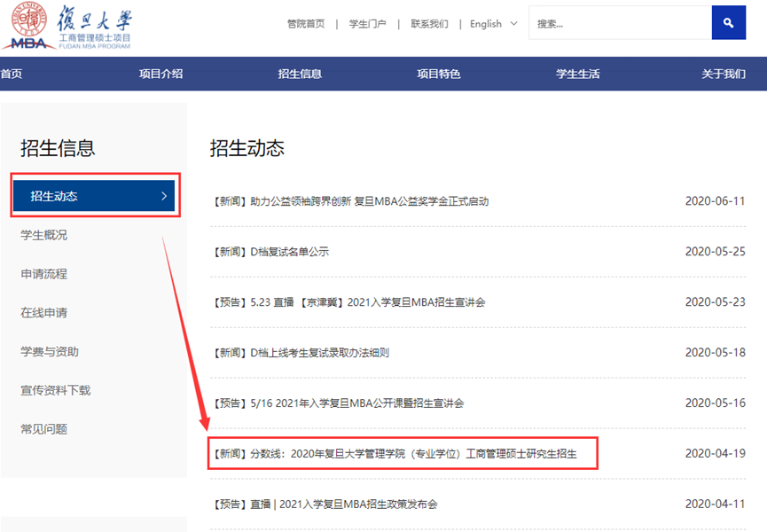Click the Fudan MBA logo
This screenshot has height=532, width=767.
pyautogui.click(x=71, y=26)
